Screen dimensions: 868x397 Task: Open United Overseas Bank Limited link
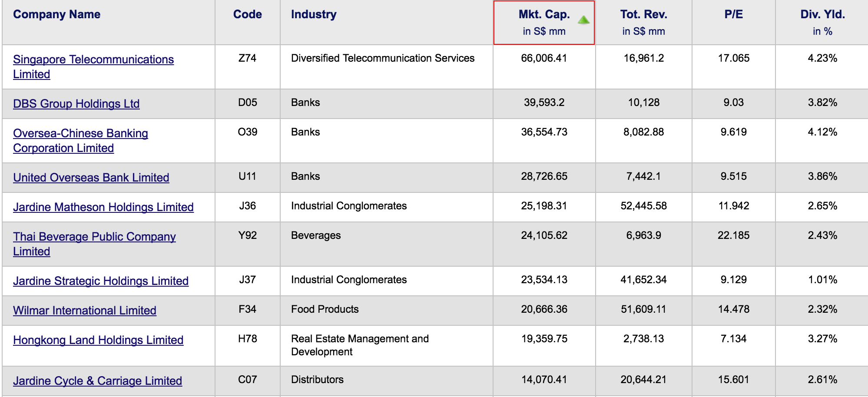coord(91,178)
